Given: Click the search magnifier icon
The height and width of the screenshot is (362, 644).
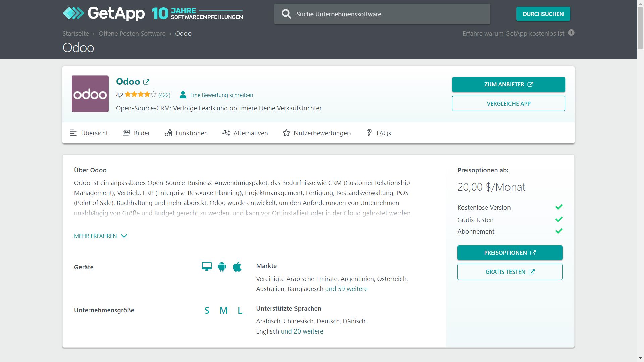Looking at the screenshot, I should pyautogui.click(x=286, y=14).
